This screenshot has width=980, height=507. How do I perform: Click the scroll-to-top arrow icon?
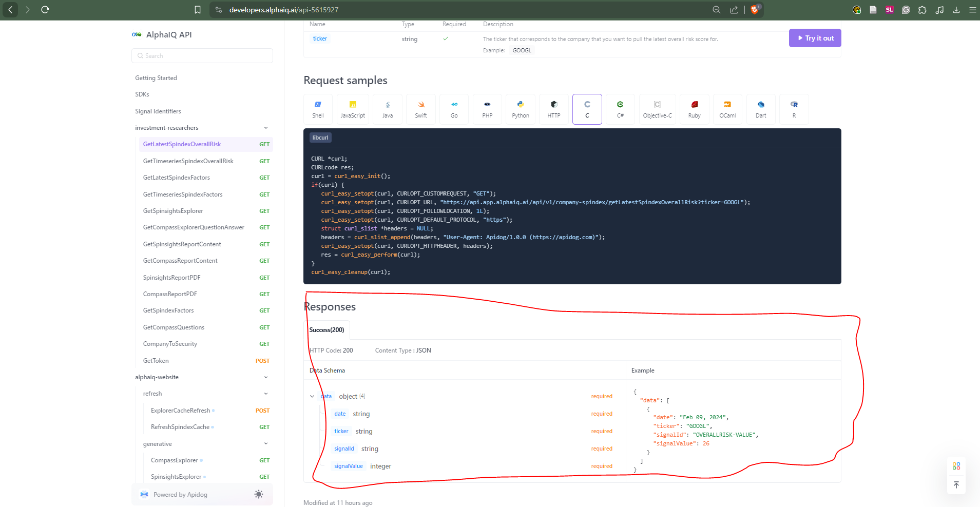pos(956,485)
